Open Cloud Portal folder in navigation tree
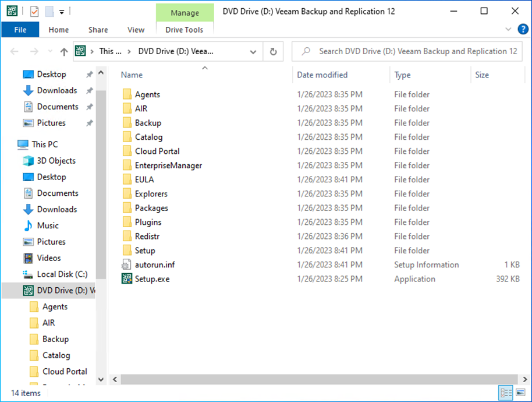The image size is (532, 402). [65, 372]
